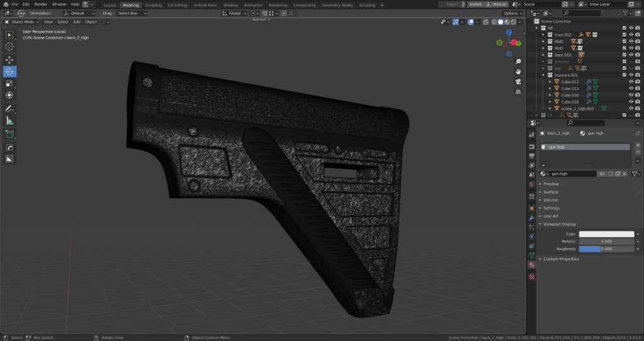Image resolution: width=644 pixels, height=341 pixels.
Task: Open the Render properties tab
Action: coord(532,146)
